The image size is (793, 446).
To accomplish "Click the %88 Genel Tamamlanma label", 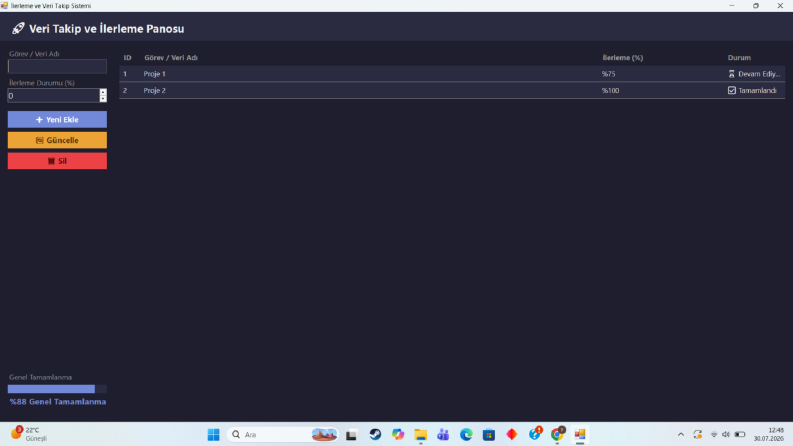I will coord(58,402).
